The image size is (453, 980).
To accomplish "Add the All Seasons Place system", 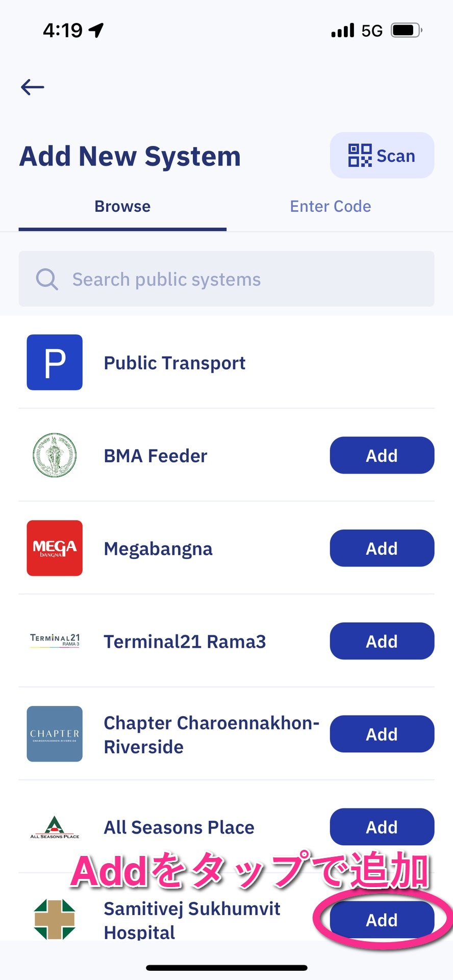I will tap(382, 827).
